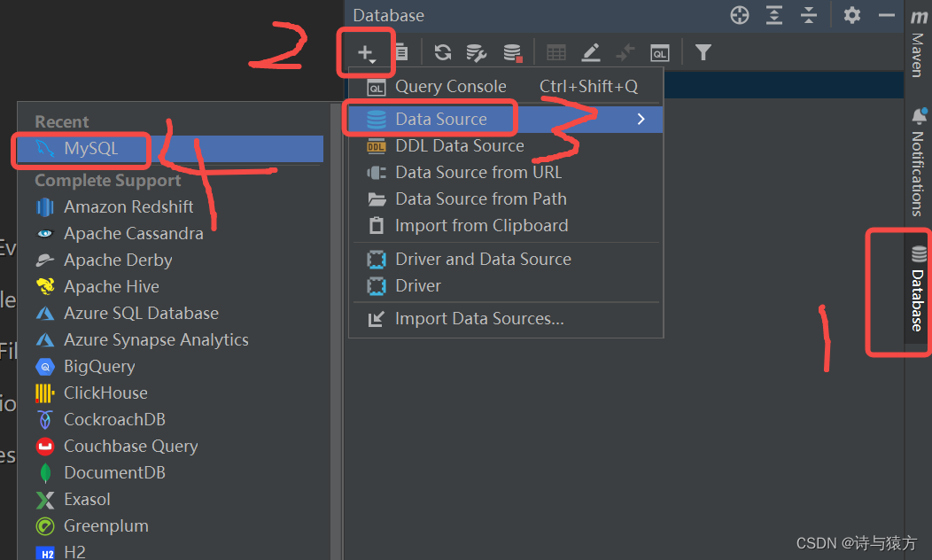Image resolution: width=932 pixels, height=560 pixels.
Task: Choose H2 data source
Action: pyautogui.click(x=171, y=552)
